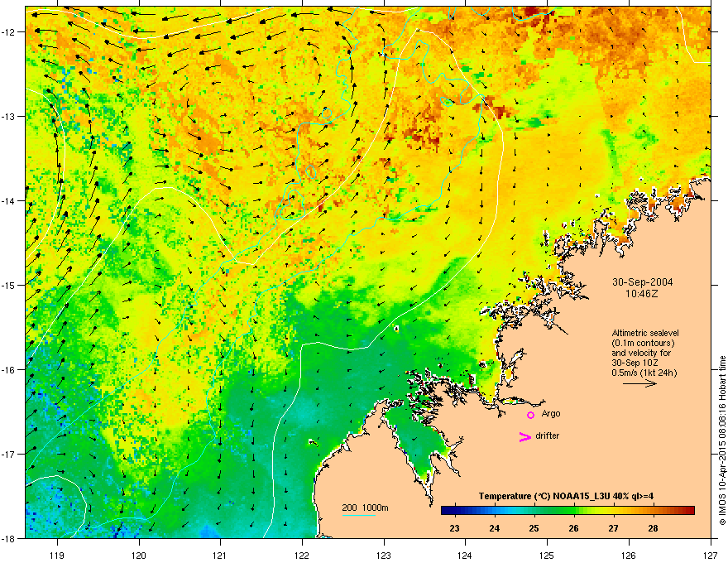Click the 23 value on temperature scale

(455, 528)
